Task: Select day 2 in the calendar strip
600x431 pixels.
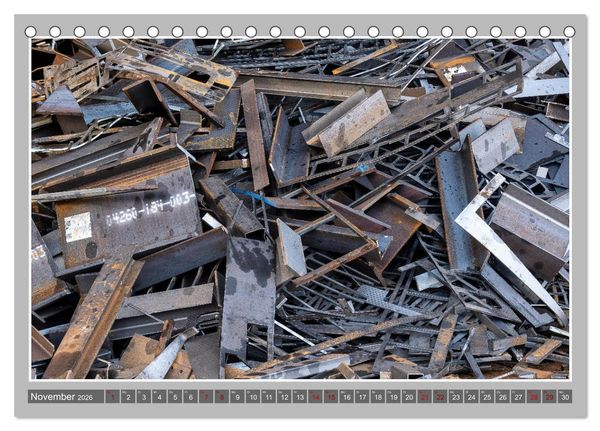Action: (x=128, y=397)
